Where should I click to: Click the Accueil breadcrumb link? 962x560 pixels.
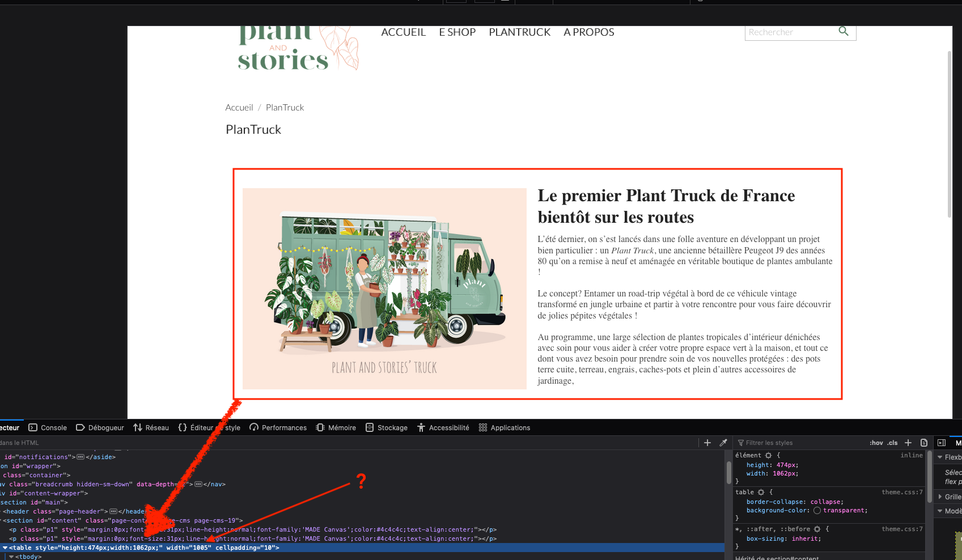(239, 107)
